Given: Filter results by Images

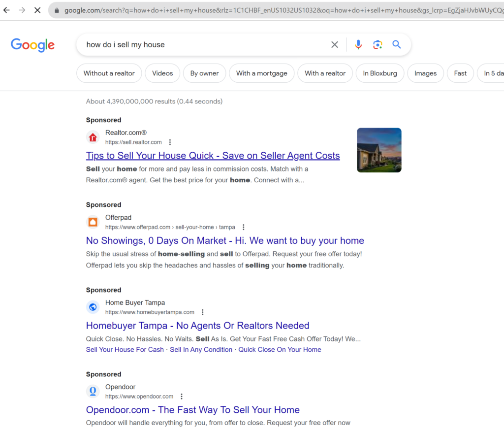Looking at the screenshot, I should (425, 73).
